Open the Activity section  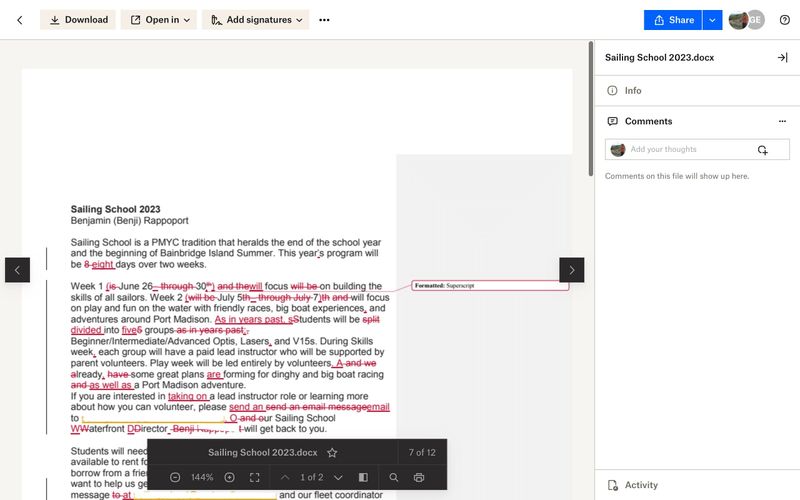pyautogui.click(x=640, y=485)
